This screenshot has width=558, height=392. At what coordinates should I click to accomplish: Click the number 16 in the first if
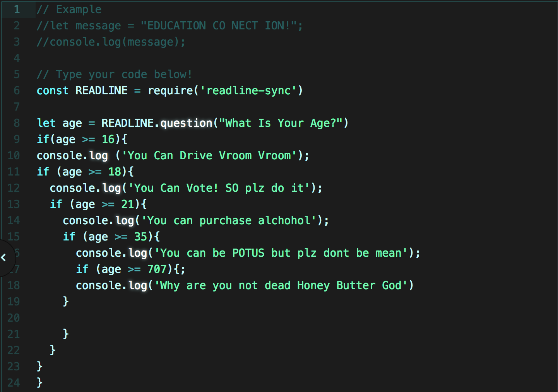click(108, 139)
